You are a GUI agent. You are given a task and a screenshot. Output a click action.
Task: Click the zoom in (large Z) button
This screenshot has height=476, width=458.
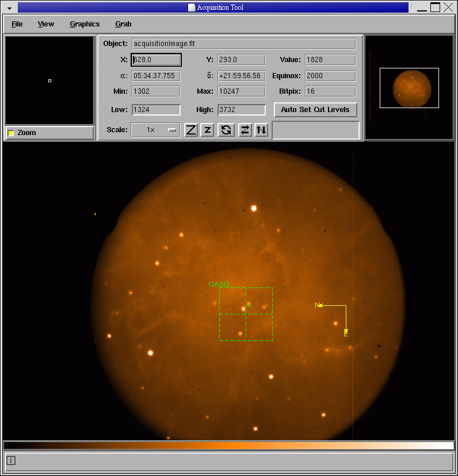(191, 130)
